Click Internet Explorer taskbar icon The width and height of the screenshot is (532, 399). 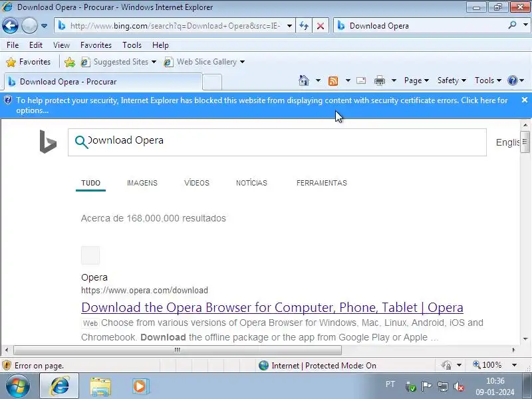tap(59, 386)
